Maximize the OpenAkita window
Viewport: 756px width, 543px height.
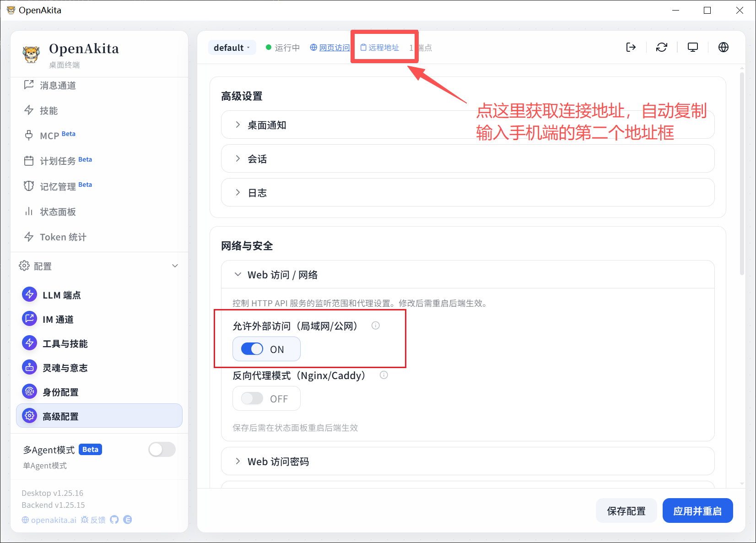(707, 10)
